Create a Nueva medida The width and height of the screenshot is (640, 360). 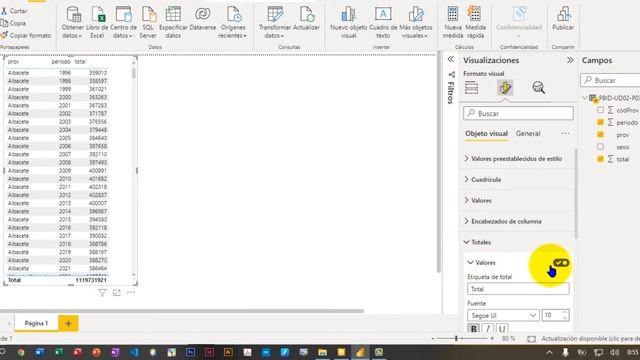pos(453,22)
